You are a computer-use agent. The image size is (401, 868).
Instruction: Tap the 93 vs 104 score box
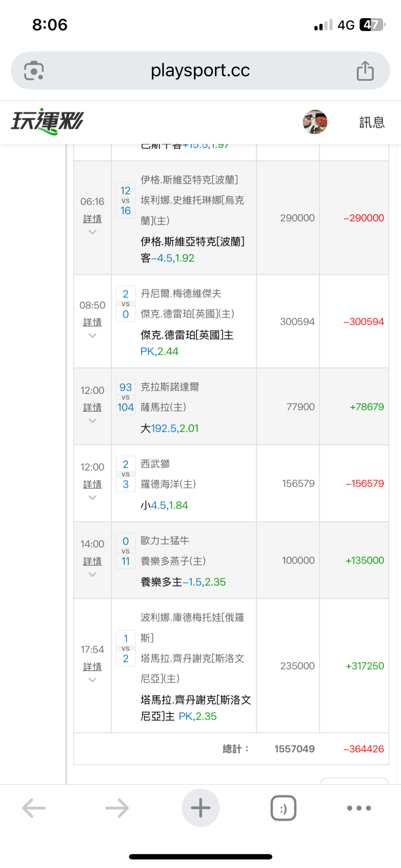(x=125, y=397)
